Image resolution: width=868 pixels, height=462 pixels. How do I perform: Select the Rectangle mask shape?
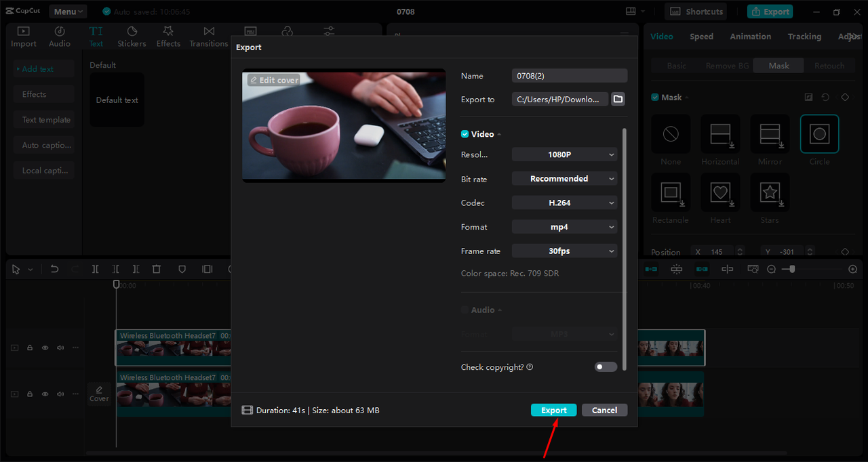pyautogui.click(x=671, y=192)
